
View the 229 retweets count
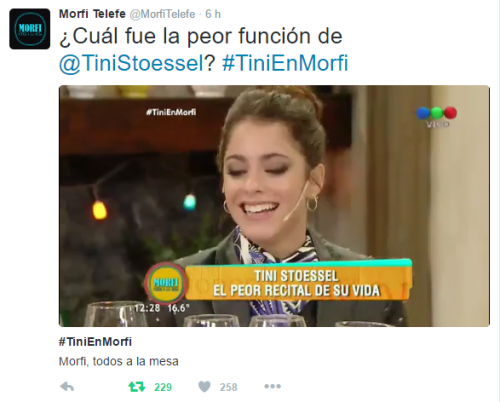click(x=163, y=387)
